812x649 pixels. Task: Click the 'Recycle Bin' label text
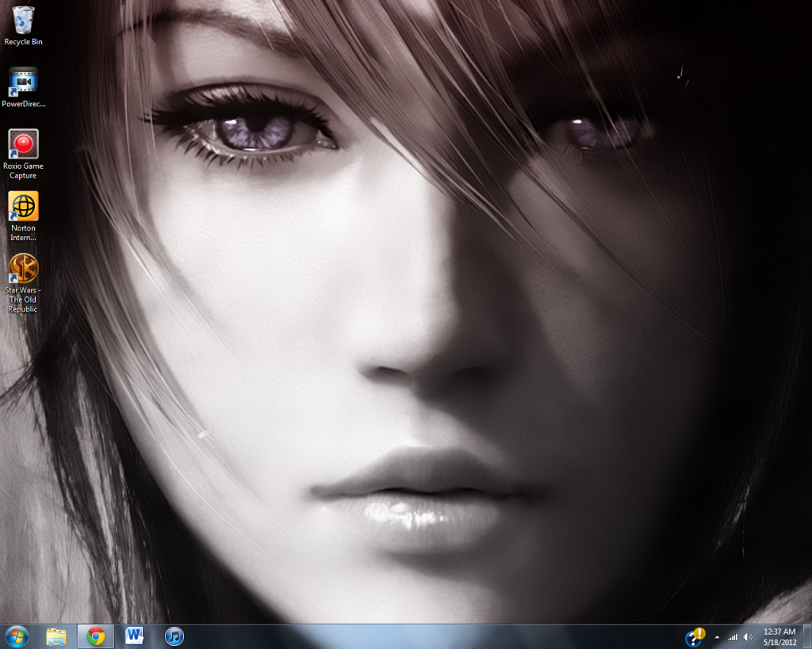pyautogui.click(x=23, y=42)
